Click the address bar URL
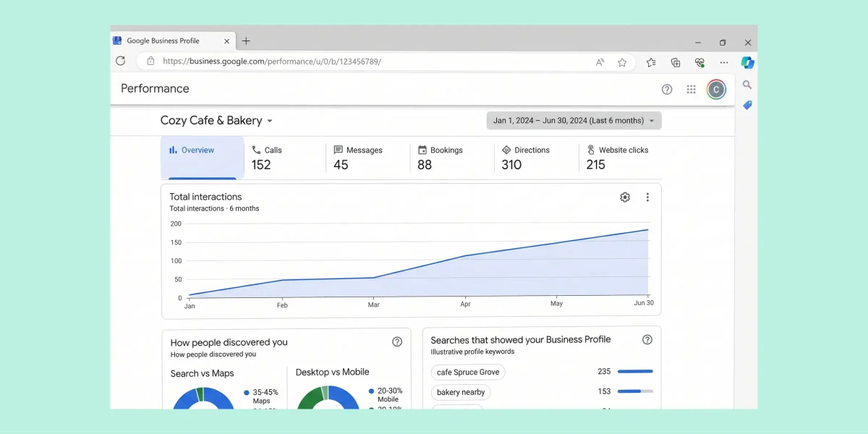868x434 pixels. coord(272,61)
